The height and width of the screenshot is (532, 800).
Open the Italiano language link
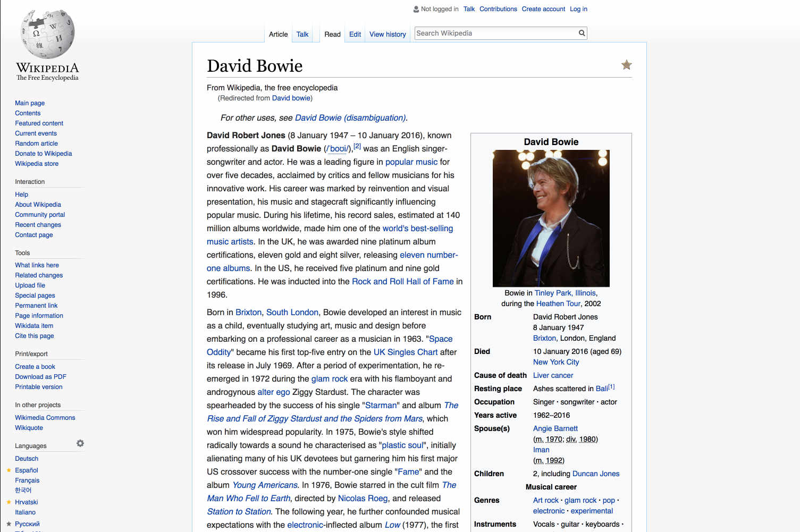click(25, 512)
